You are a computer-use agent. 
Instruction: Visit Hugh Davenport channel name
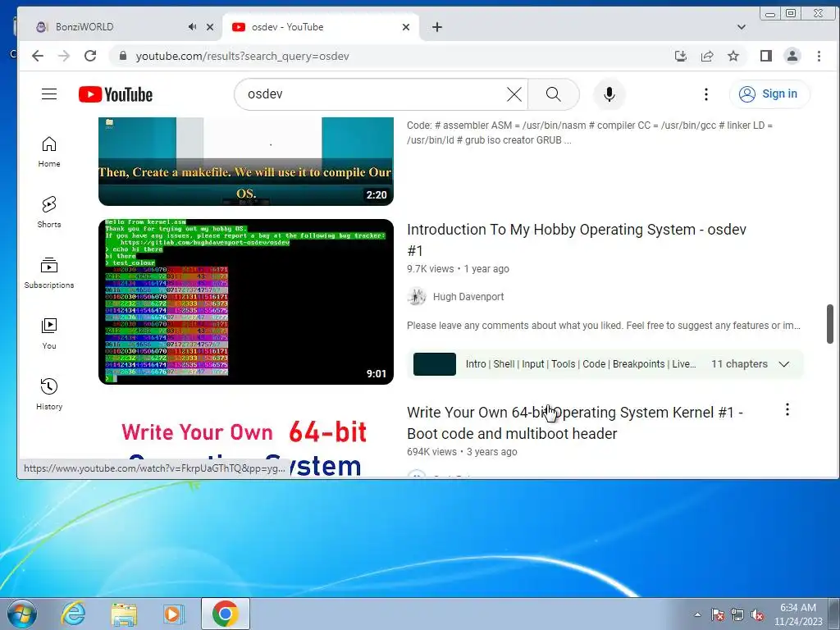[x=468, y=297]
